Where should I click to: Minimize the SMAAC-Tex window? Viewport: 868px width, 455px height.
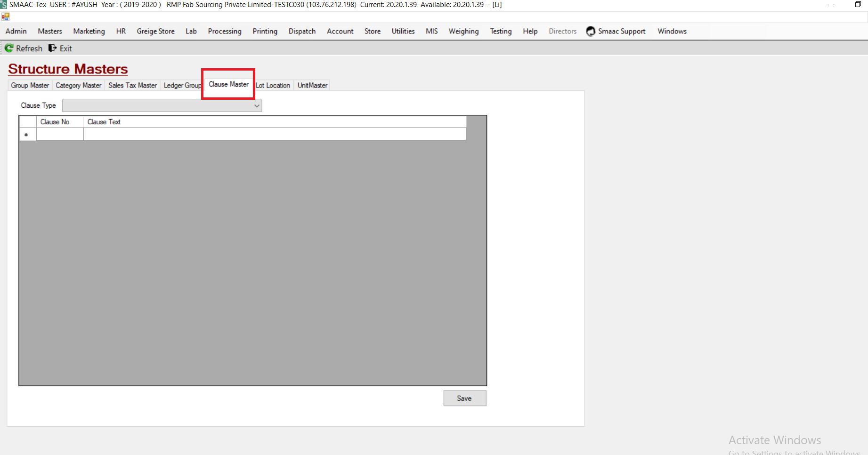point(831,5)
